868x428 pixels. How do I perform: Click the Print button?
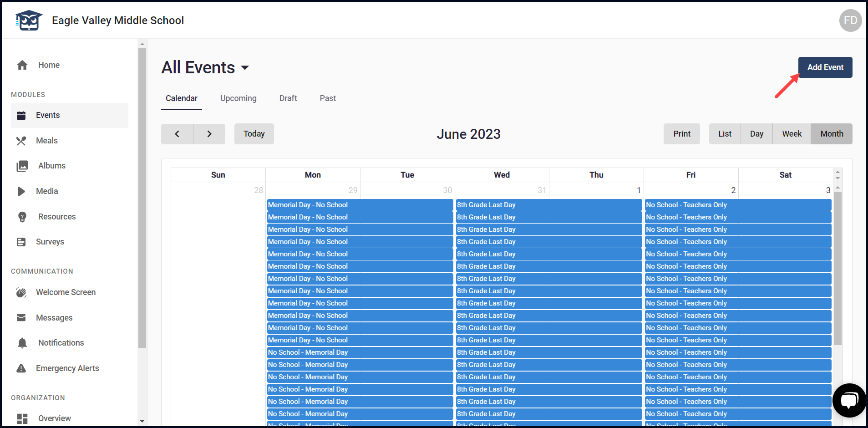pyautogui.click(x=682, y=134)
